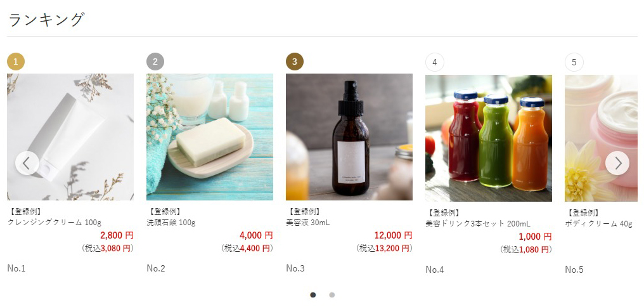Click the silver rank 2 badge
The height and width of the screenshot is (307, 644).
coord(155,62)
